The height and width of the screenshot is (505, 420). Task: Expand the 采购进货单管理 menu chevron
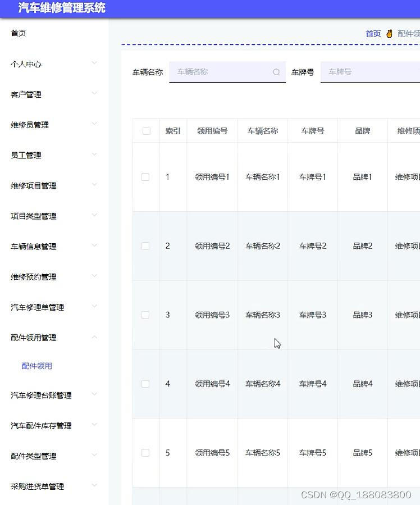(94, 485)
